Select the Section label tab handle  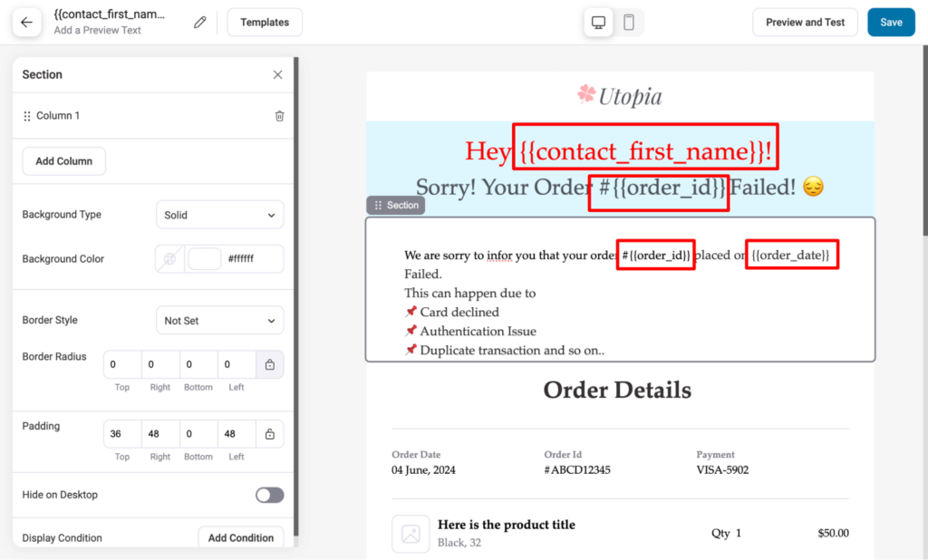[x=396, y=206]
